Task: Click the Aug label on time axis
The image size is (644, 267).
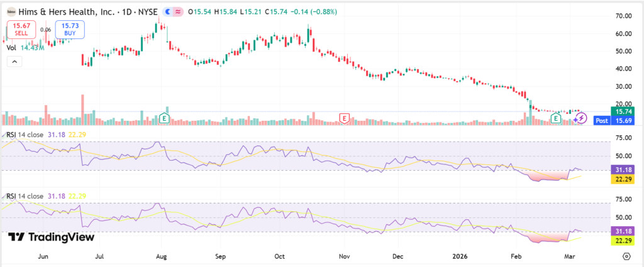Action: click(162, 256)
